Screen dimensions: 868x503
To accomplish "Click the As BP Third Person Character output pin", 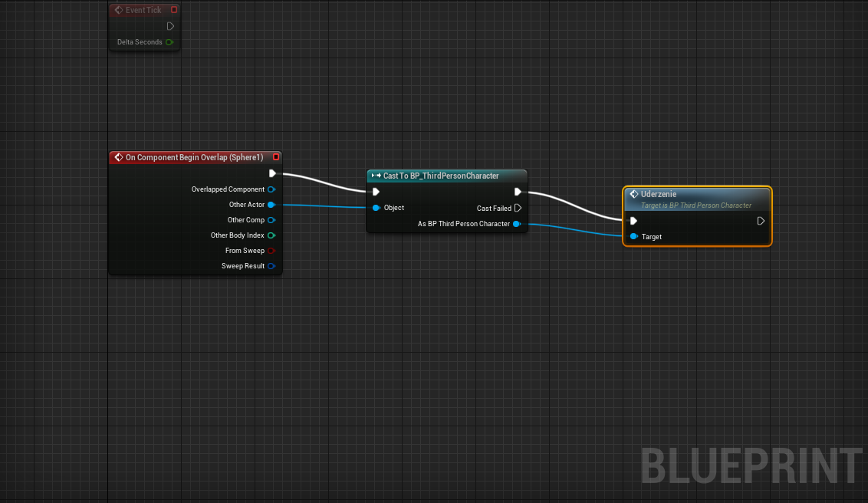I will click(x=517, y=224).
